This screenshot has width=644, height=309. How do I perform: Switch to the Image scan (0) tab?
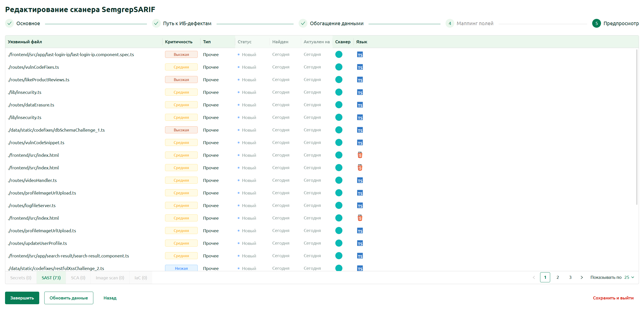[110, 278]
